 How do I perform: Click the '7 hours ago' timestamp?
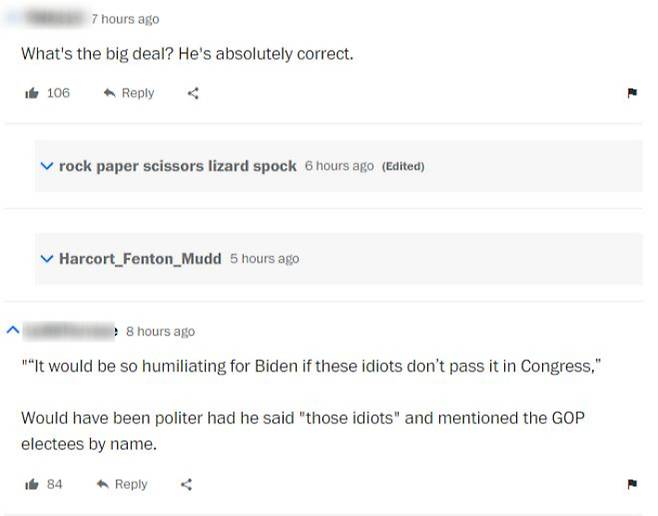coord(125,19)
